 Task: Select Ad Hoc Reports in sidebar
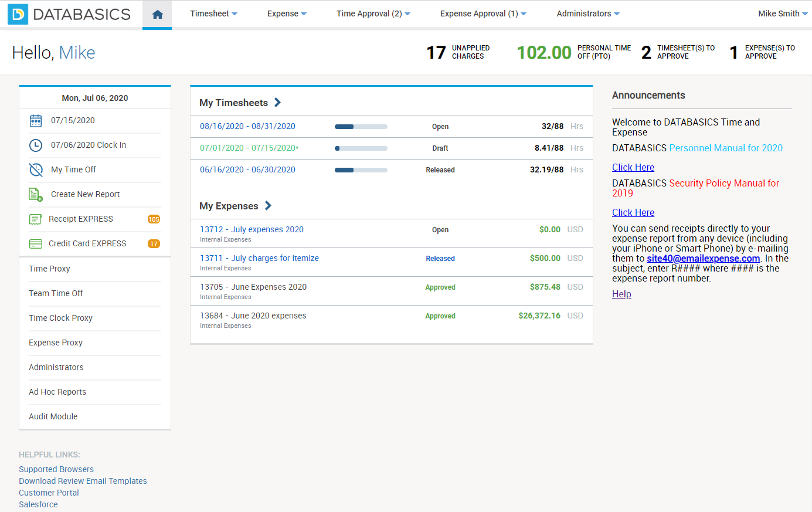[57, 392]
